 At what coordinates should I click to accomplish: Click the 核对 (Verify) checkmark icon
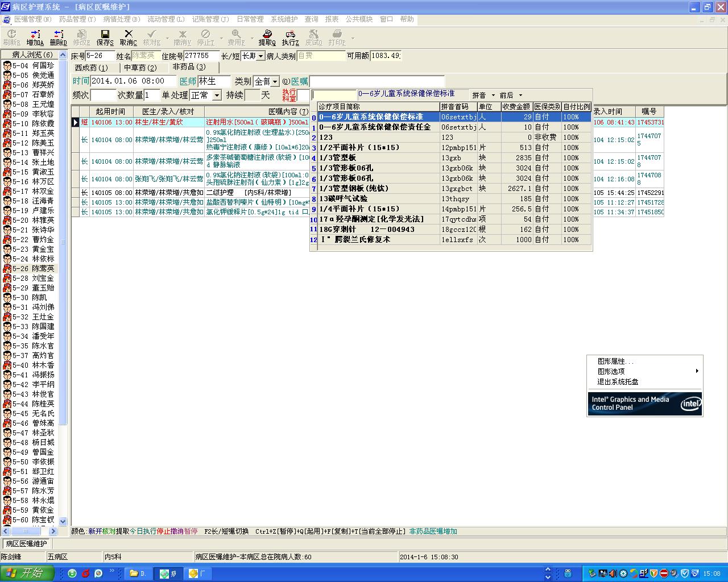(x=151, y=38)
